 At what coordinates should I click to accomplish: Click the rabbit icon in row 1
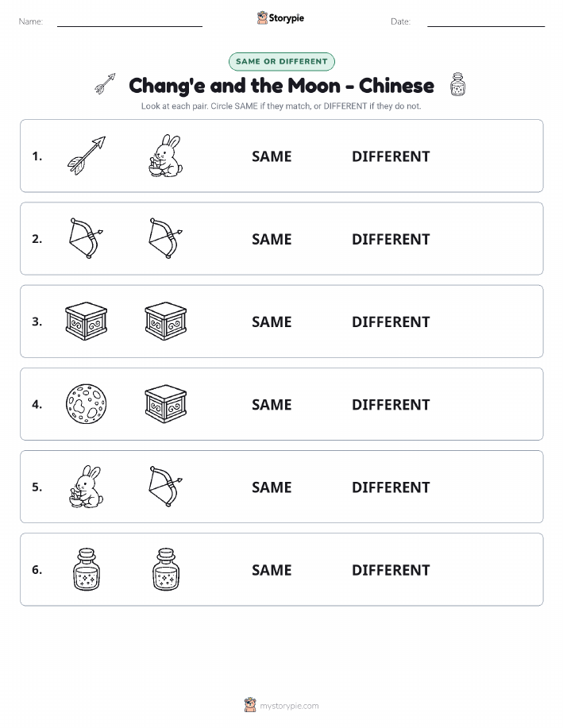(166, 156)
